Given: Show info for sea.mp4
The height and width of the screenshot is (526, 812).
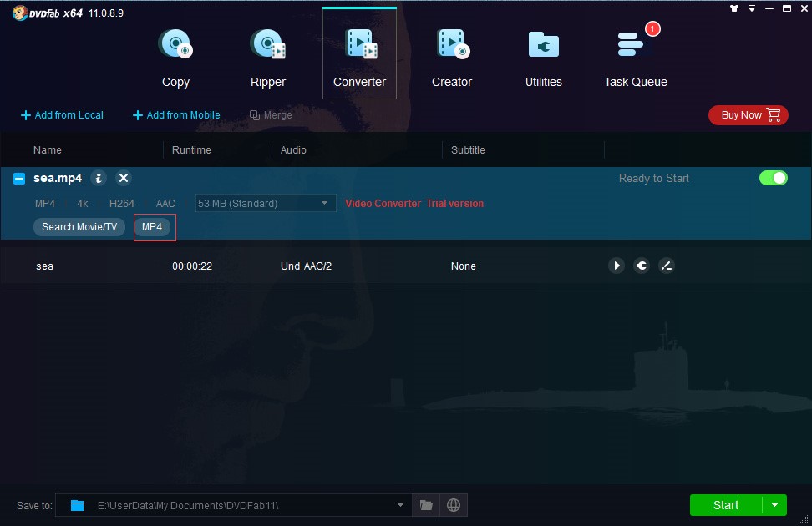Looking at the screenshot, I should click(99, 178).
